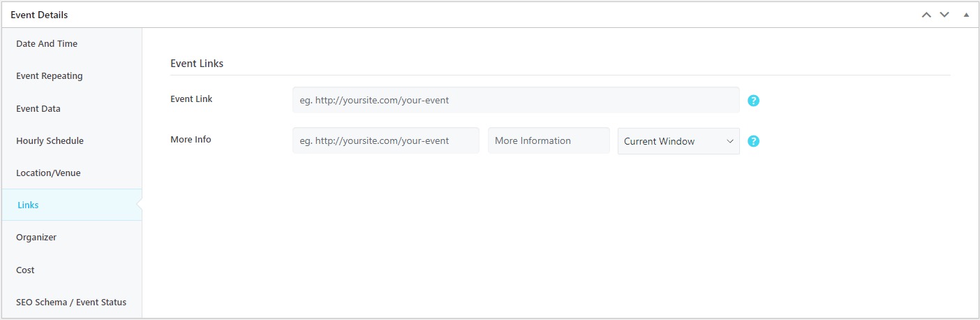Screen dimensions: 980x320
Task: Move Event Details panel up with arrow
Action: coord(926,15)
